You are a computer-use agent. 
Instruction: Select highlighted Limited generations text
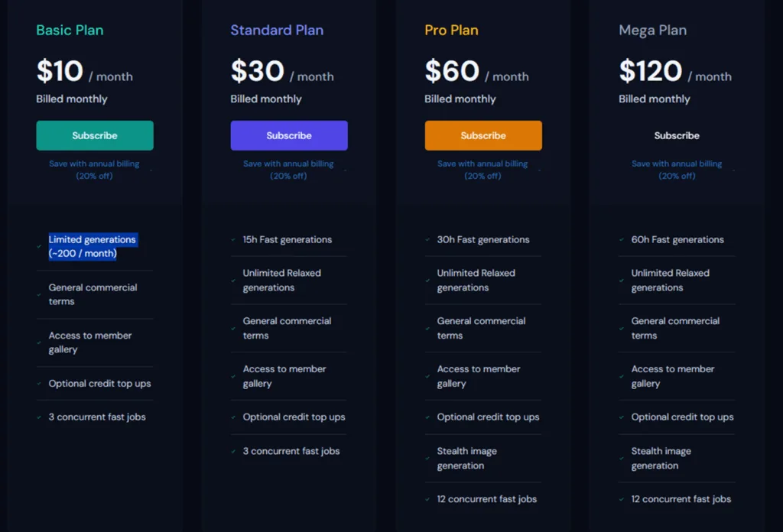93,246
